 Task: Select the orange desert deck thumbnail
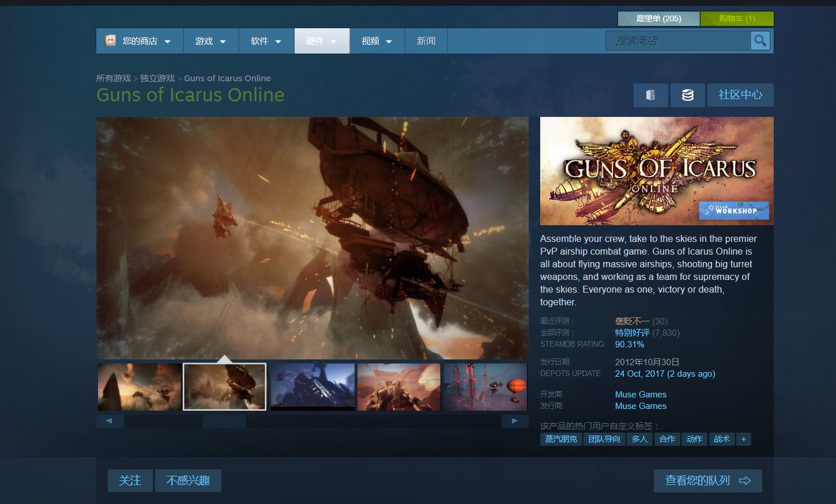click(x=399, y=386)
